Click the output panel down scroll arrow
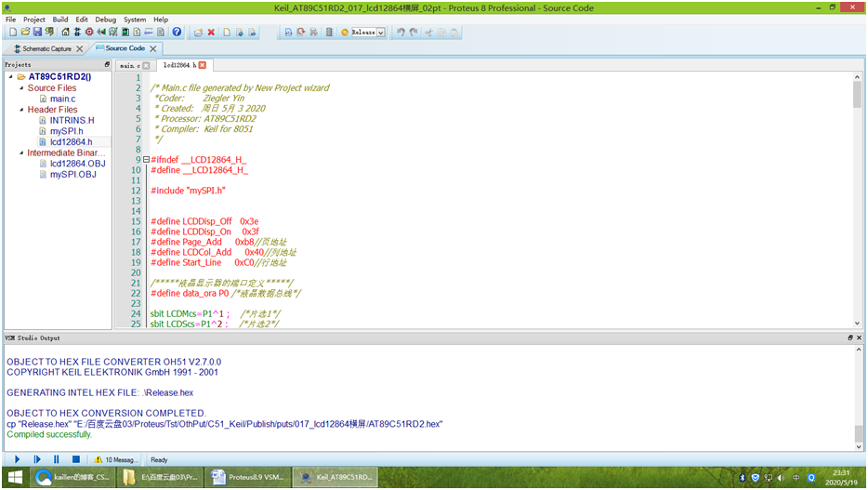Screen dimensions: 868x490 (859, 446)
